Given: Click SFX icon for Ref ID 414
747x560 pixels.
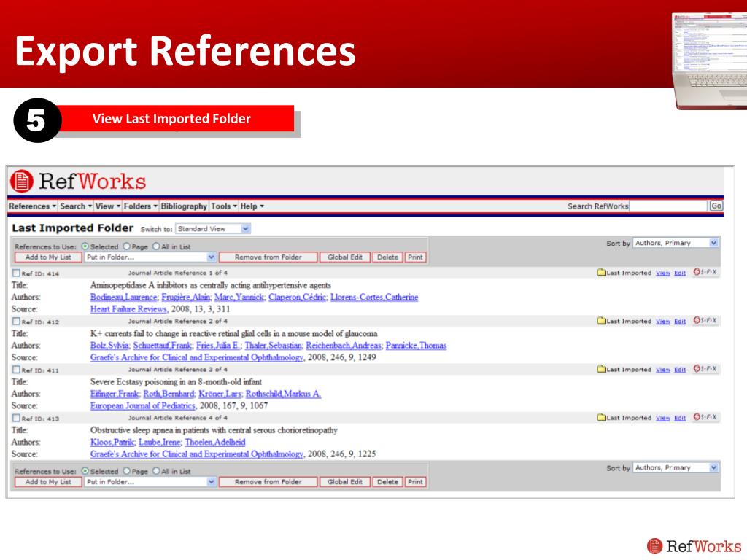Looking at the screenshot, I should tap(705, 273).
